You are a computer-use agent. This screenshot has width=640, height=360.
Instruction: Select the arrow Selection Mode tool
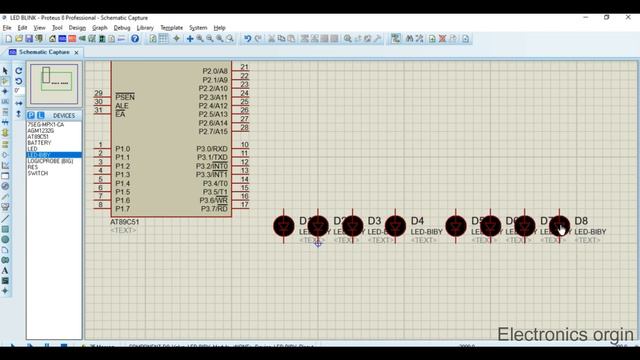5,71
